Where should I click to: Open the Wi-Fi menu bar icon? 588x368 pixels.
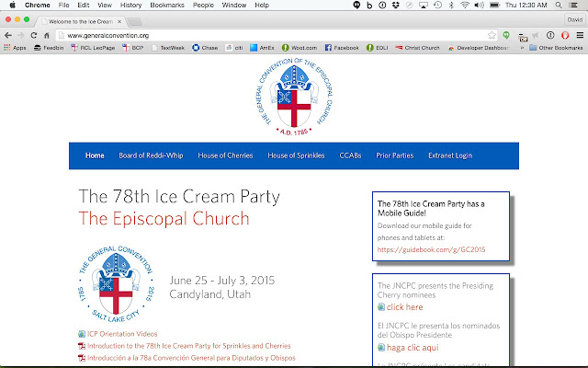pos(465,5)
